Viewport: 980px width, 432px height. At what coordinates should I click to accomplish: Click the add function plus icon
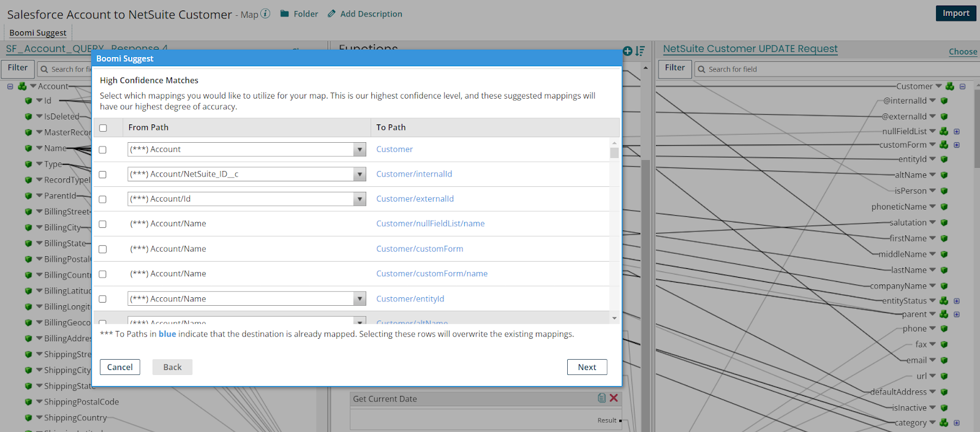(627, 51)
